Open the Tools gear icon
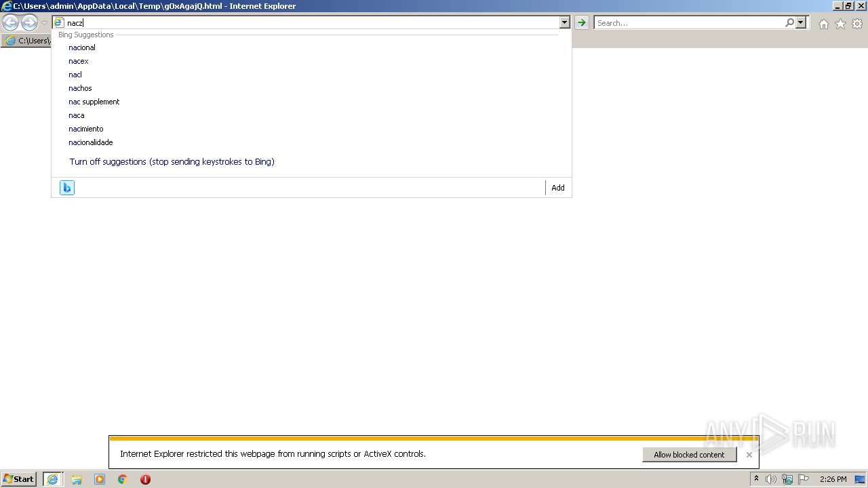This screenshot has height=488, width=868. tap(857, 24)
